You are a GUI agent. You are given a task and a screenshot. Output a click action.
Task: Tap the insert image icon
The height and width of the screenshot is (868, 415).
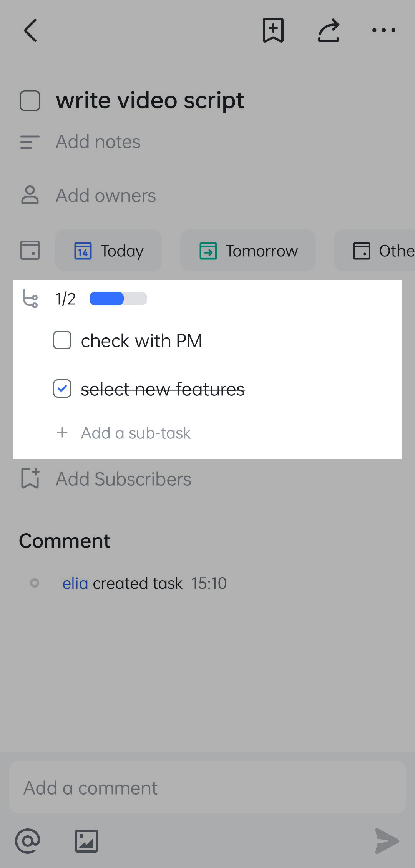coord(86,841)
